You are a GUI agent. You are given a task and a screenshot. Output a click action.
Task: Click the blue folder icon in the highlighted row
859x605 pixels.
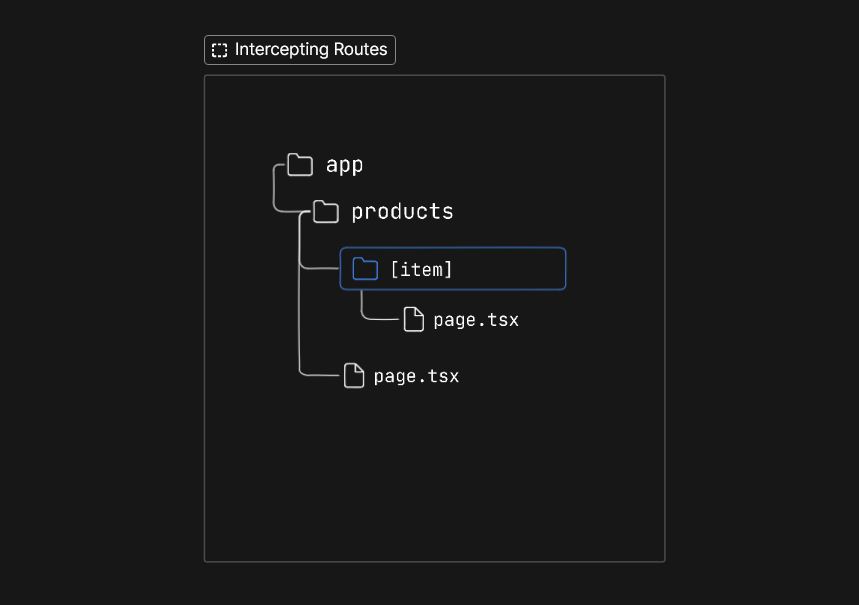[365, 268]
